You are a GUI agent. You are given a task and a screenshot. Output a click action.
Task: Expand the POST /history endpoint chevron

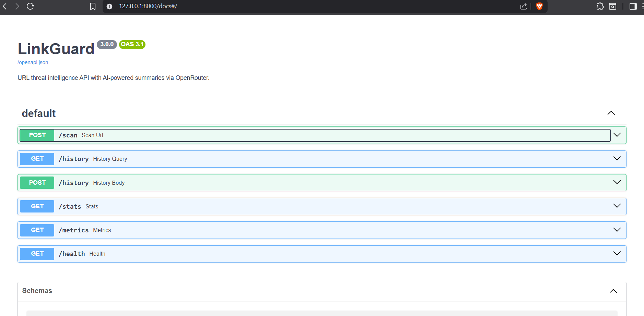[617, 182]
